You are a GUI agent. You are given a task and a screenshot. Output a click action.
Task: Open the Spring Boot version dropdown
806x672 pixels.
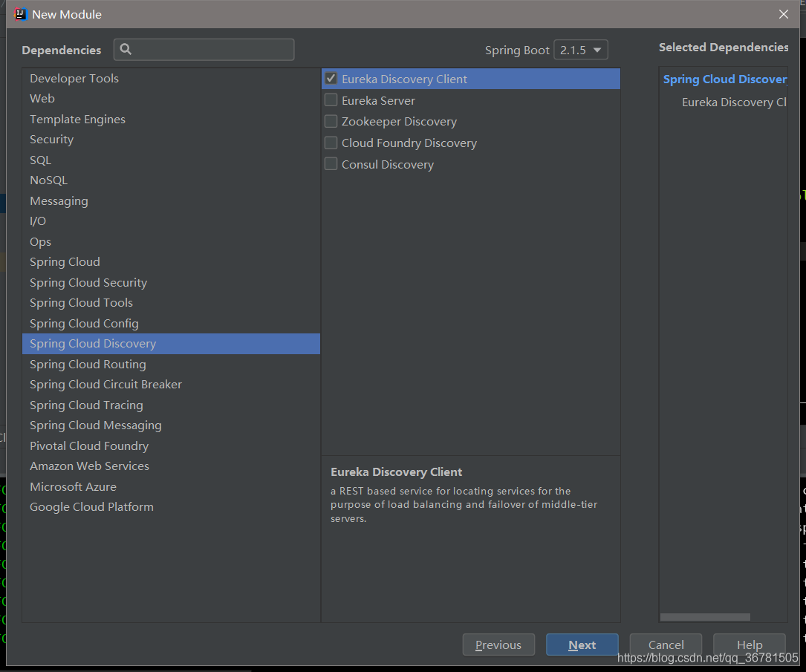pos(581,50)
